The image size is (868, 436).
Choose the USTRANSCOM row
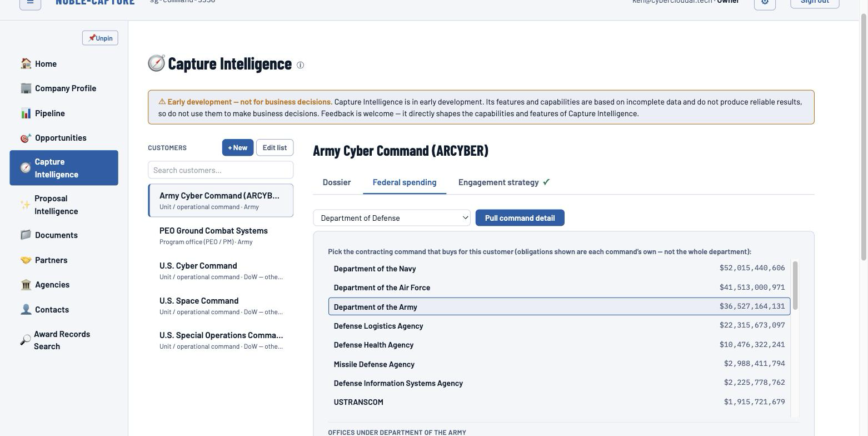click(559, 402)
